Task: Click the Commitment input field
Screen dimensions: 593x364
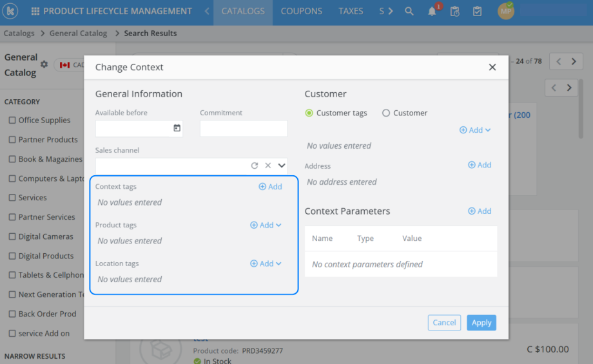Action: pyautogui.click(x=244, y=128)
